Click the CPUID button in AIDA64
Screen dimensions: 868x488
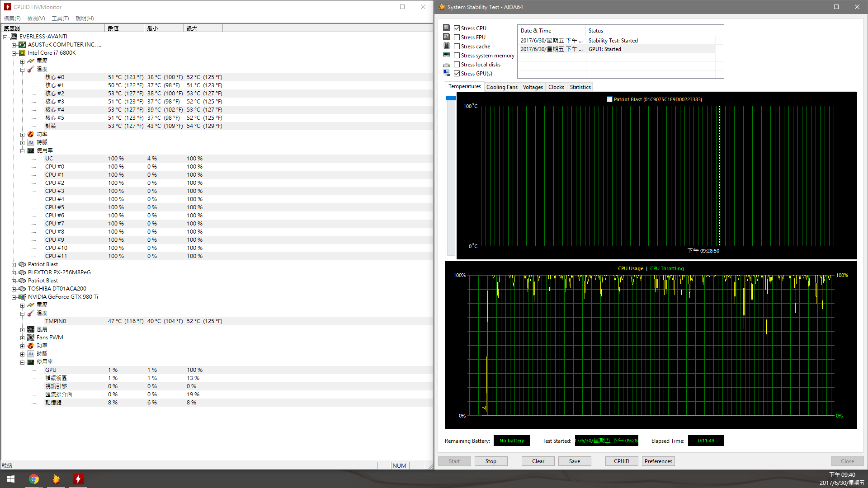coord(622,461)
